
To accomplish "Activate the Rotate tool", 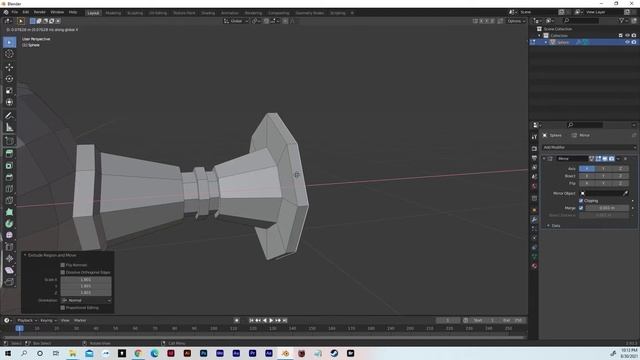I will [9, 79].
